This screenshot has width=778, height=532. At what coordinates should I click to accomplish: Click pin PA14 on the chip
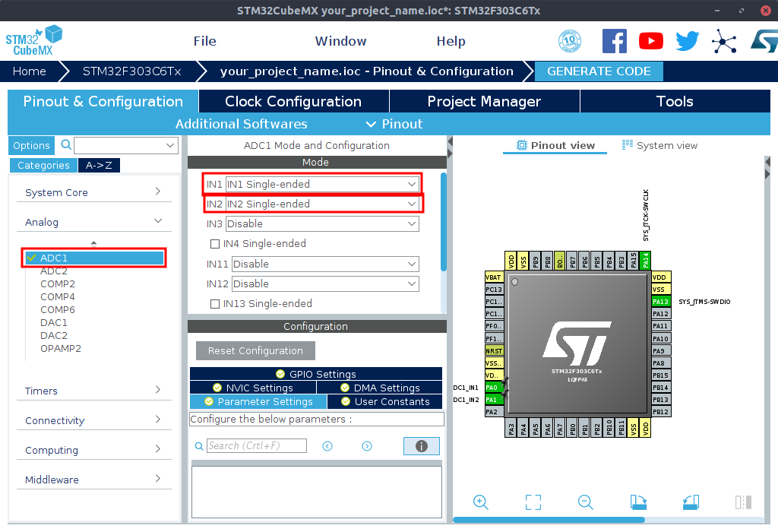click(646, 261)
